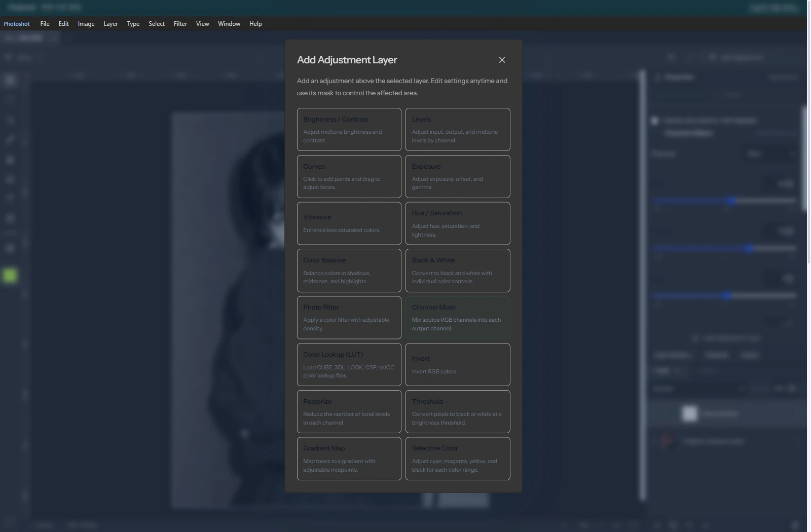Screen dimensions: 811x532
Task: Pick the Selective Color adjustment
Action: tap(458, 459)
